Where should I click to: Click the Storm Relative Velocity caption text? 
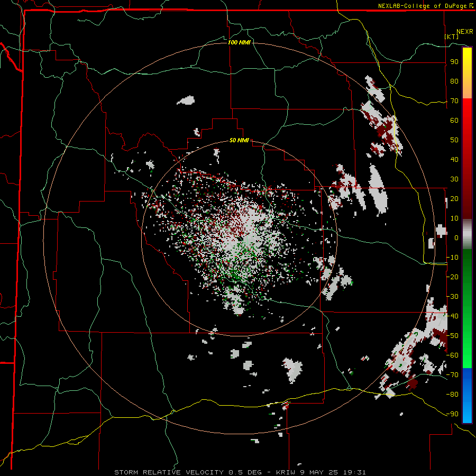point(240,472)
